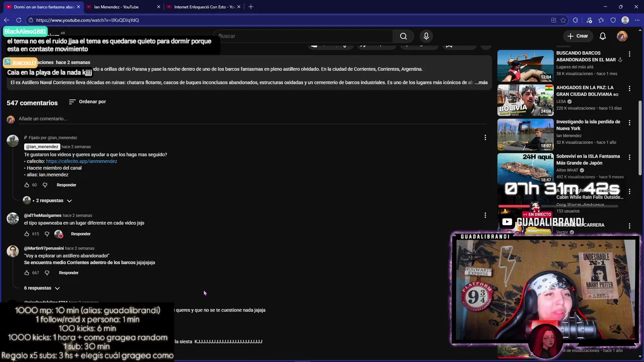Dislike the @xlTheMaxigames comment

pos(47,234)
